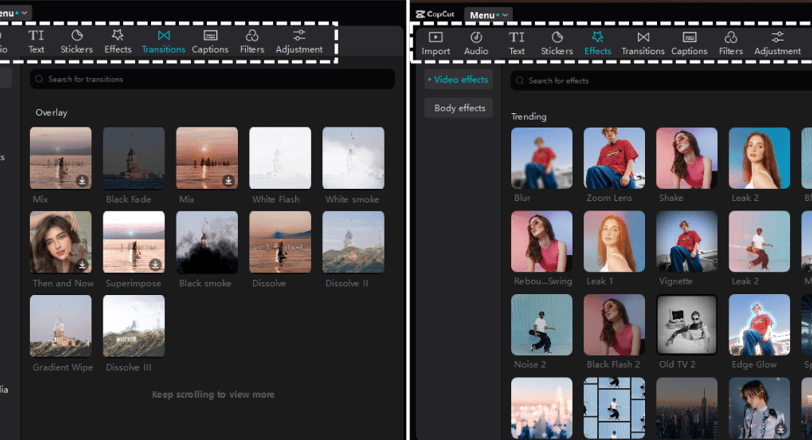Image resolution: width=812 pixels, height=440 pixels.
Task: Pick the Rebou...Swing effect
Action: (x=542, y=242)
